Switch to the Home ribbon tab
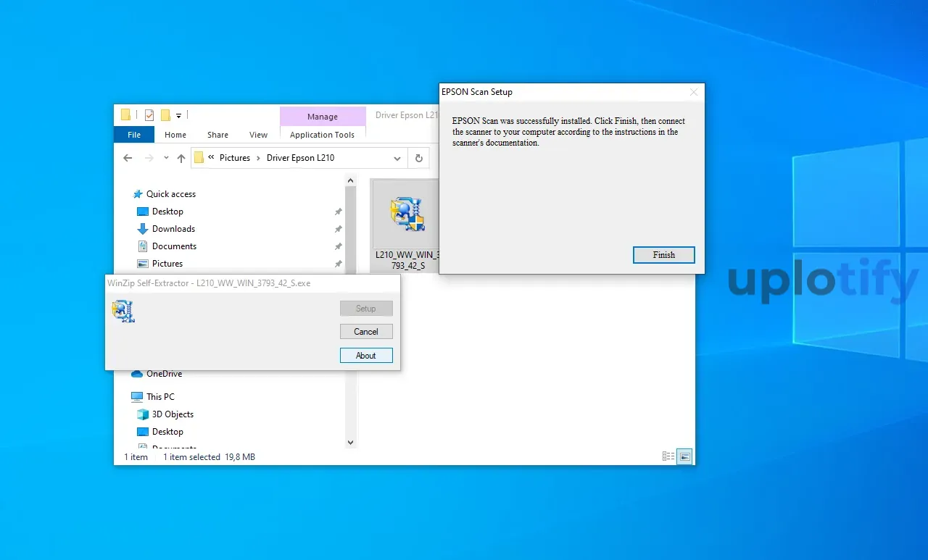The image size is (928, 560). pyautogui.click(x=175, y=135)
